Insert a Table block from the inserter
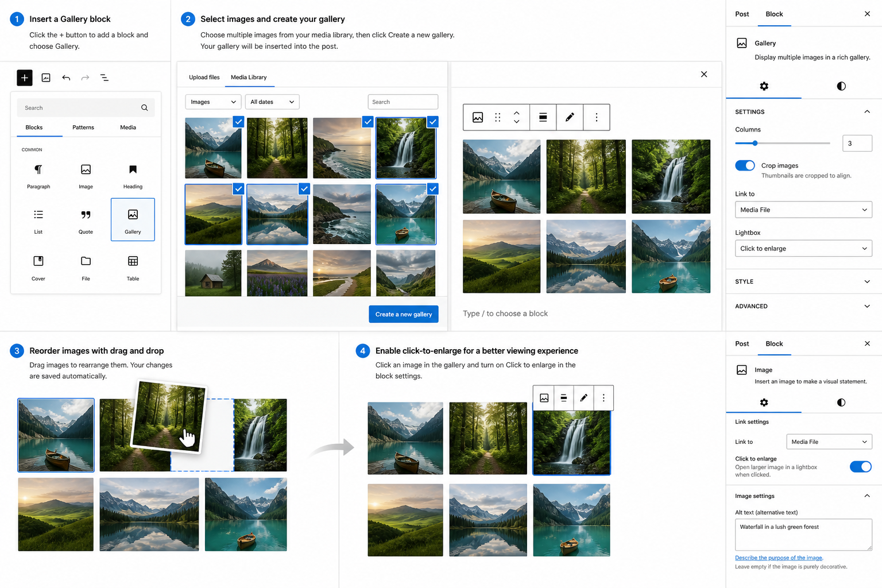 click(x=133, y=267)
